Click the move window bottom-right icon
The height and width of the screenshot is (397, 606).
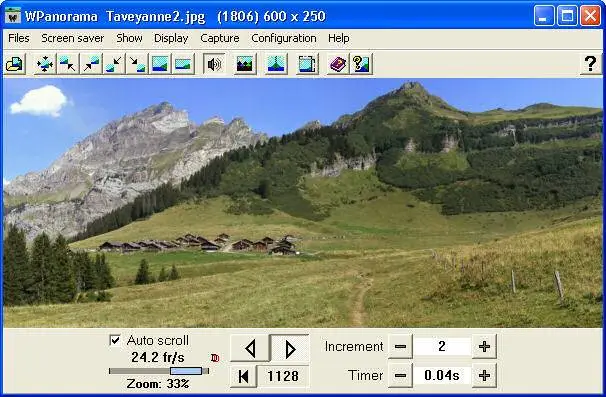(x=137, y=64)
